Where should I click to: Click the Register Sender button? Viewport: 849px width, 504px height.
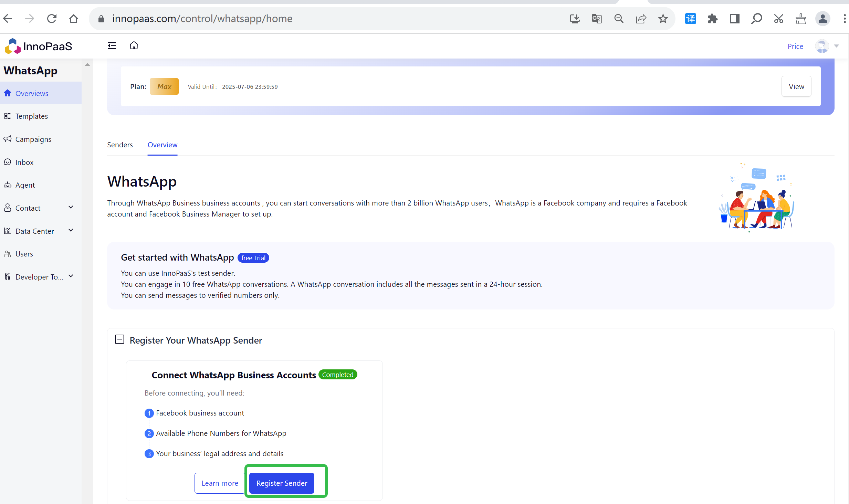[282, 483]
